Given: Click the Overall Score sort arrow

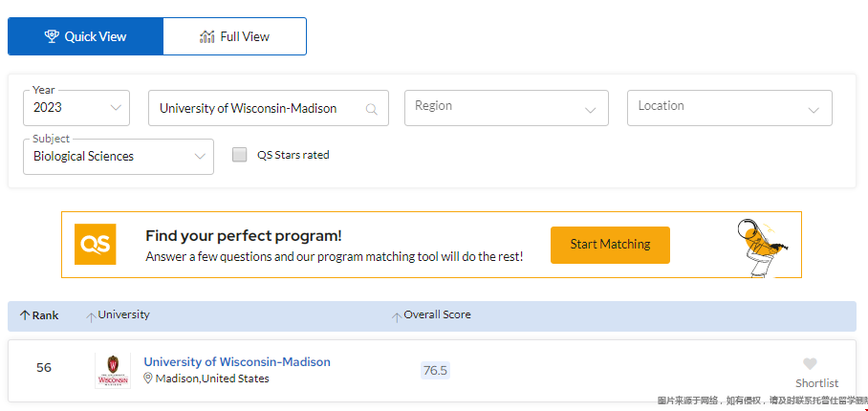Looking at the screenshot, I should coord(396,316).
